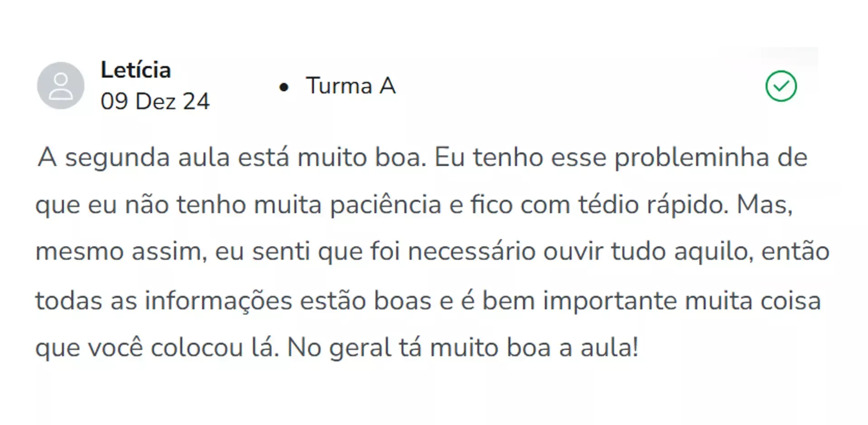Viewport: 868px width, 425px height.
Task: Click the word "necessário" in the comment
Action: click(472, 251)
